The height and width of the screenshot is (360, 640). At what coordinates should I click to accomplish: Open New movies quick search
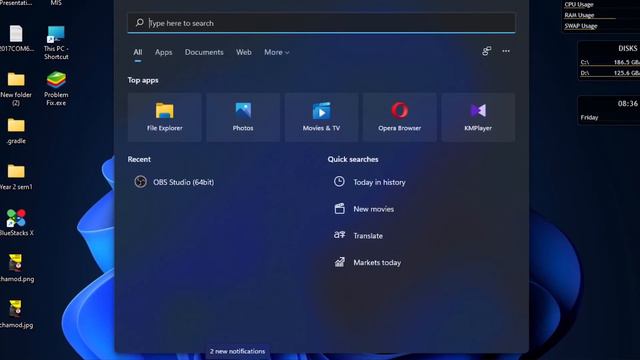point(373,209)
